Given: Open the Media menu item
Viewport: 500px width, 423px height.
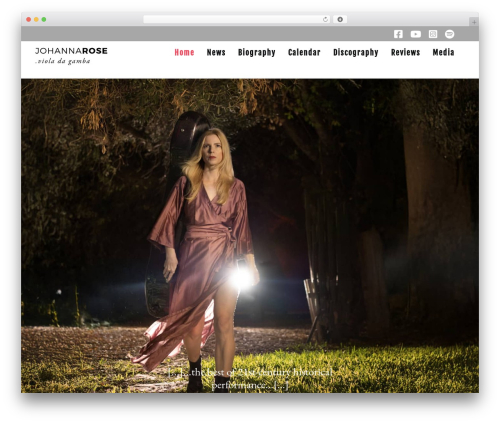Looking at the screenshot, I should pos(443,52).
